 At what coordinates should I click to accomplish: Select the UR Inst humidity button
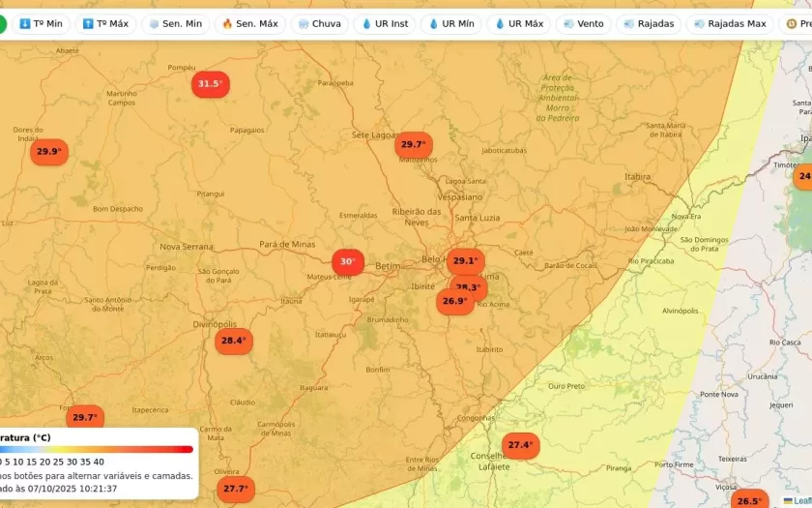click(385, 23)
